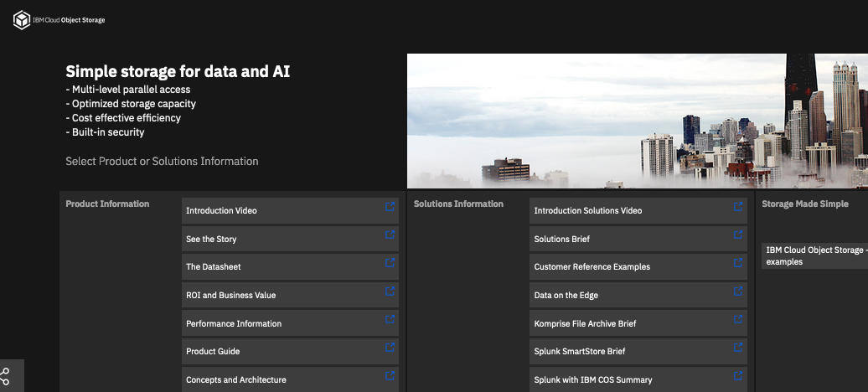Click the city skyline banner image

click(638, 121)
